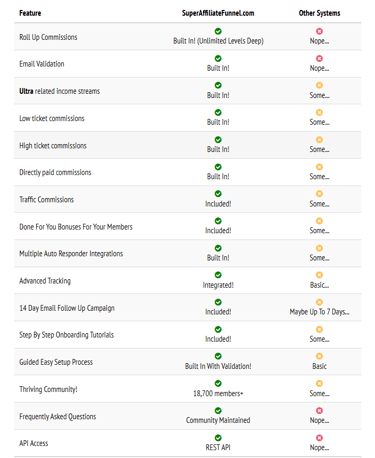Click the green check icon for High ticket commissions
The width and height of the screenshot is (375, 458).
click(x=218, y=139)
